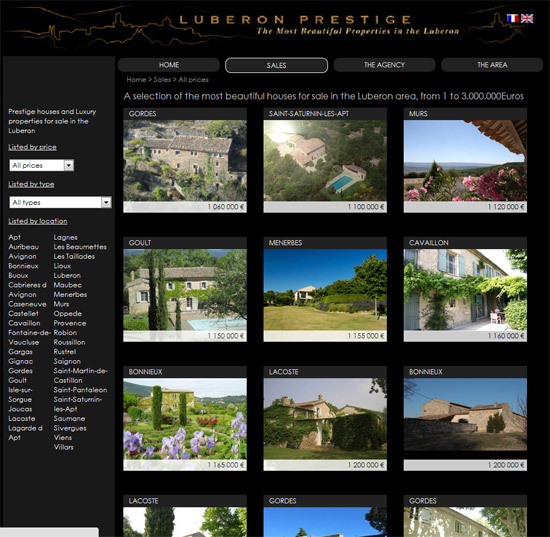Screen dimensions: 550x537
Task: Choose Les Beaumettes location link
Action: click(x=80, y=247)
